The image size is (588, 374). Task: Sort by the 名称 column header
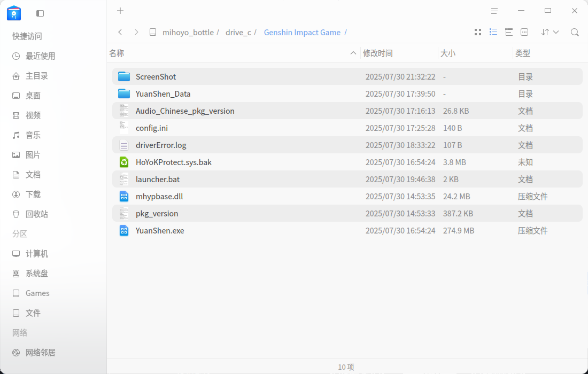click(117, 53)
